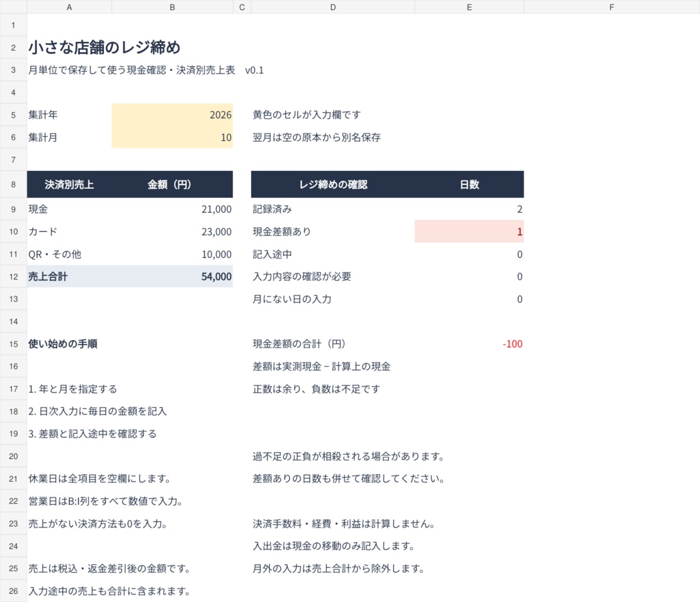Click the note 黄色のセルが入力欄です

307,115
